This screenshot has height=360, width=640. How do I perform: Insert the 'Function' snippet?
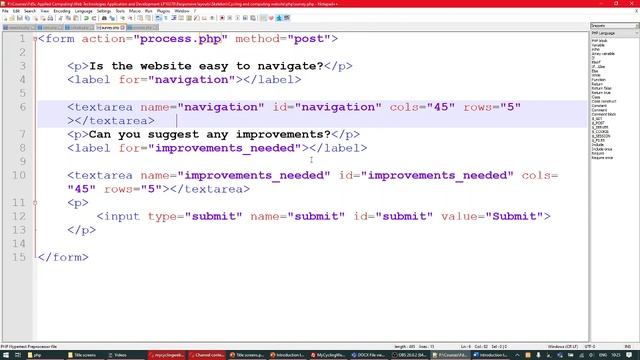(x=599, y=80)
